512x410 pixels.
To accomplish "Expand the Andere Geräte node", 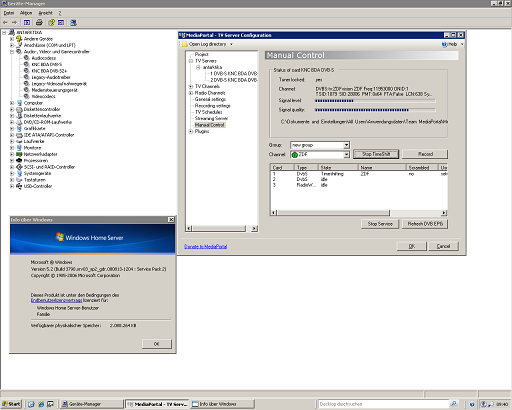I will (x=12, y=39).
